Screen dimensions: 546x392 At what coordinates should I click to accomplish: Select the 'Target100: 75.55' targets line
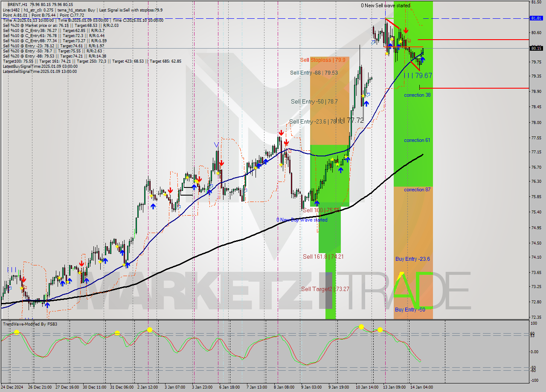(92, 61)
